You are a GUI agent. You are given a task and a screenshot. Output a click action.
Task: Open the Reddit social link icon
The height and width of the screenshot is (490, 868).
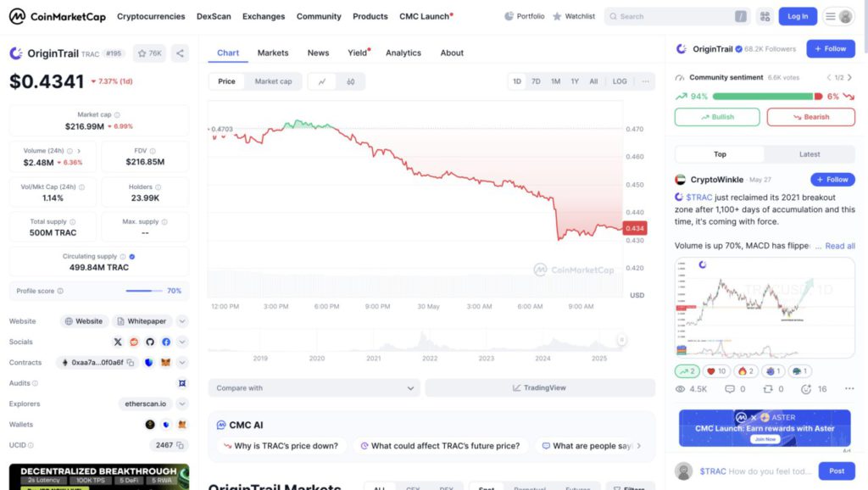tap(134, 342)
